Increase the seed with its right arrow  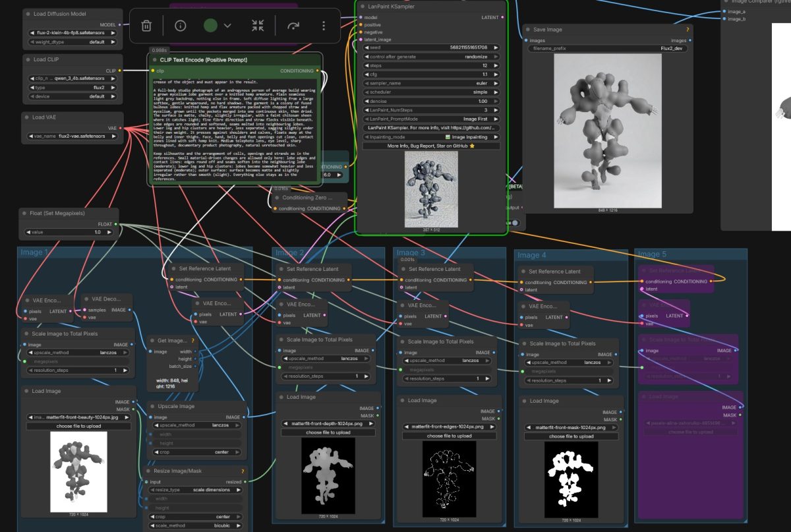point(496,47)
